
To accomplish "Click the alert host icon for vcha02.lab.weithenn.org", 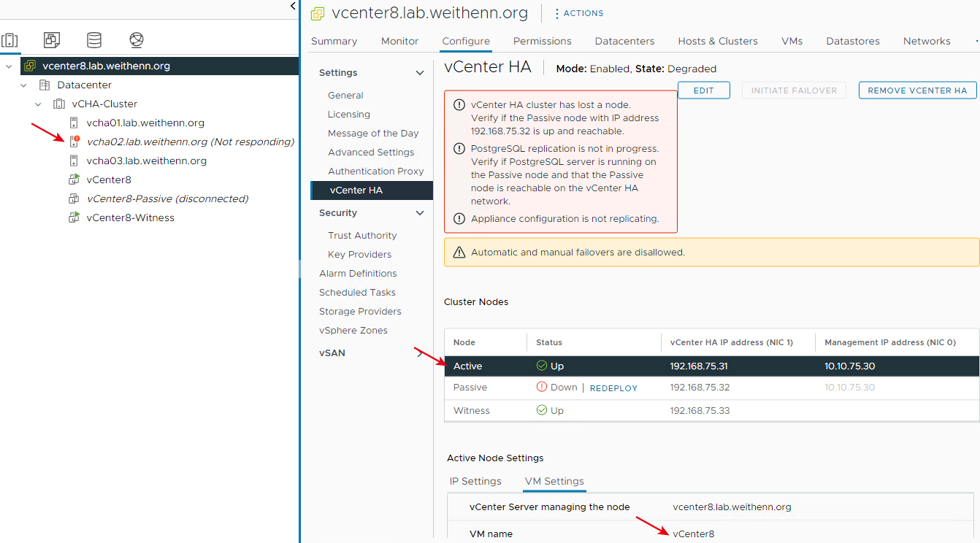I will tap(74, 142).
